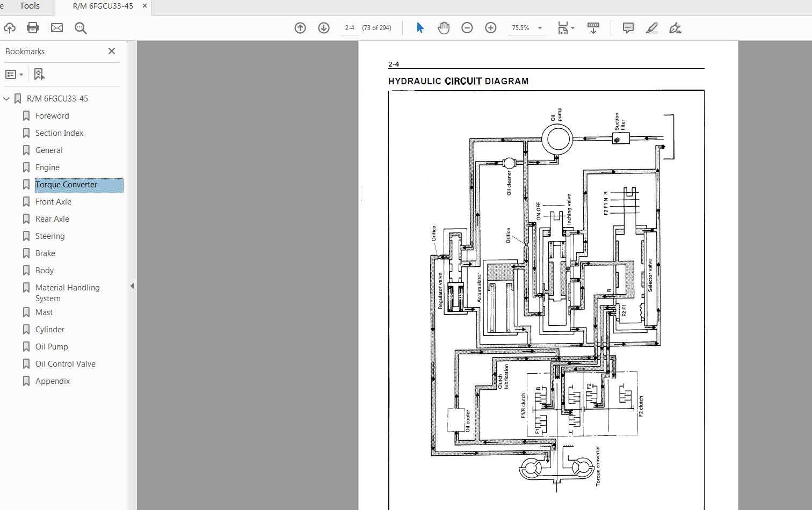Open the Highlight text tool
812x510 pixels.
coord(651,28)
